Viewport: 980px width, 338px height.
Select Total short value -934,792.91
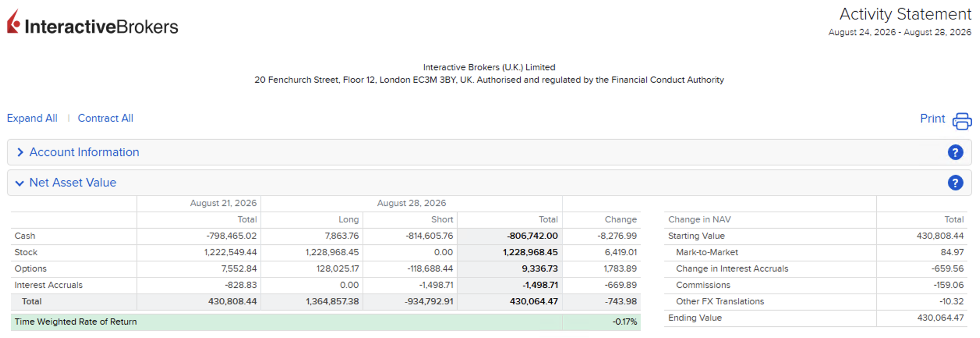[x=429, y=301]
